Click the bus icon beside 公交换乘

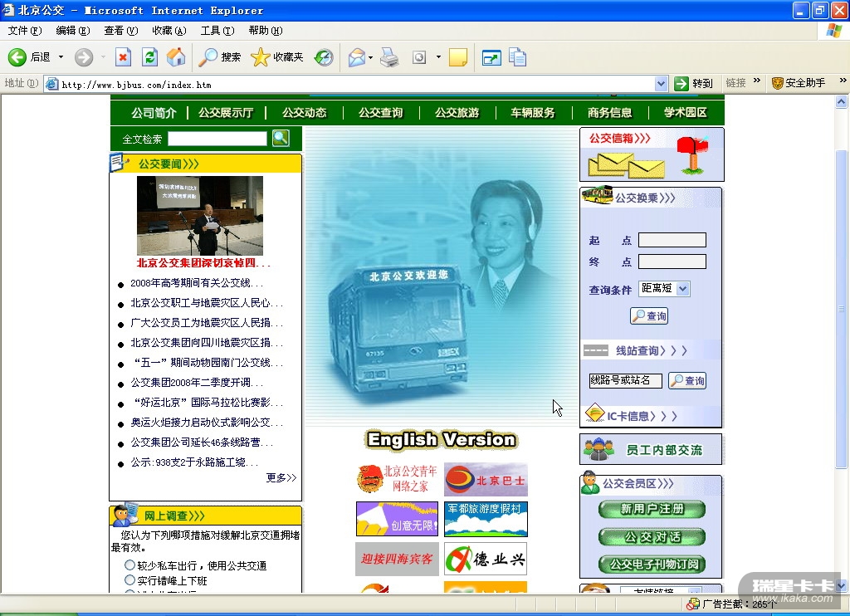point(597,194)
